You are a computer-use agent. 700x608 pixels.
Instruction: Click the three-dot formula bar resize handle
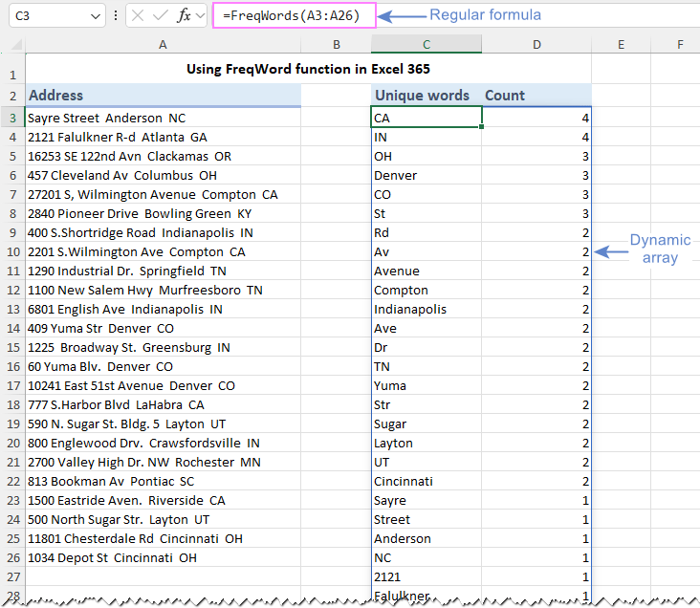click(116, 16)
